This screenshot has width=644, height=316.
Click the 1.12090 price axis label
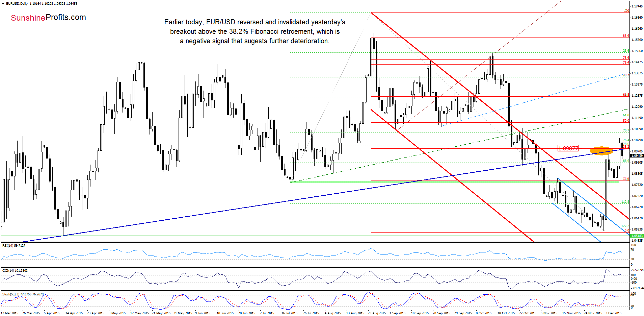click(x=637, y=107)
